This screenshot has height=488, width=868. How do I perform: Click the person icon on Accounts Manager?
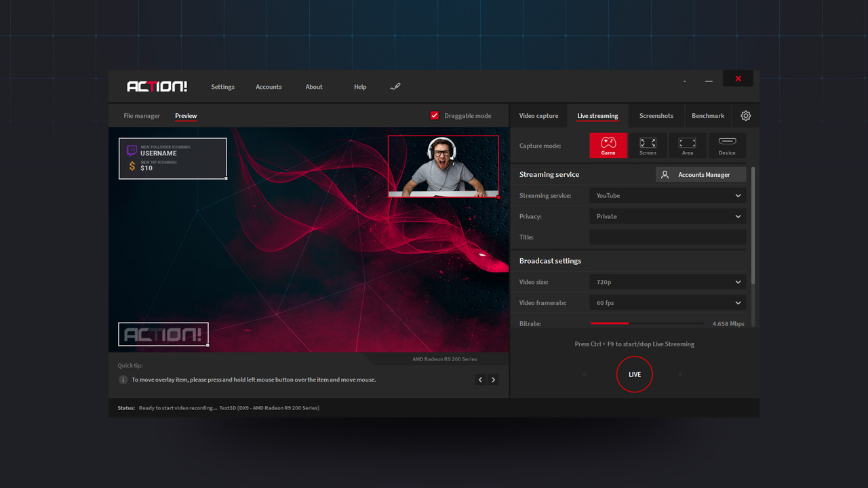pyautogui.click(x=665, y=174)
